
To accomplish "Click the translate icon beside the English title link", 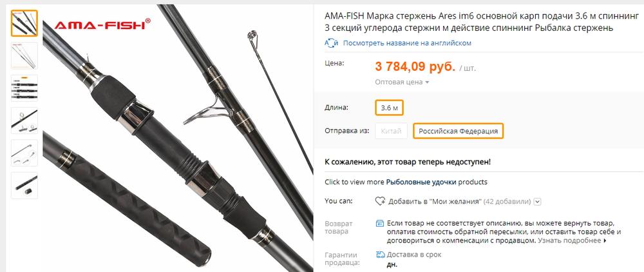I will pos(331,43).
